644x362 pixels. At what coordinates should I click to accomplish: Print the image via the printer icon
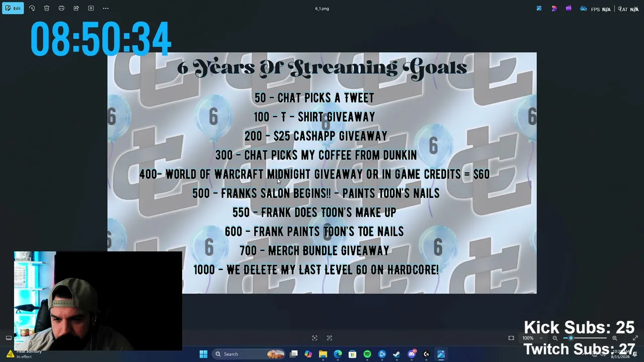click(61, 8)
